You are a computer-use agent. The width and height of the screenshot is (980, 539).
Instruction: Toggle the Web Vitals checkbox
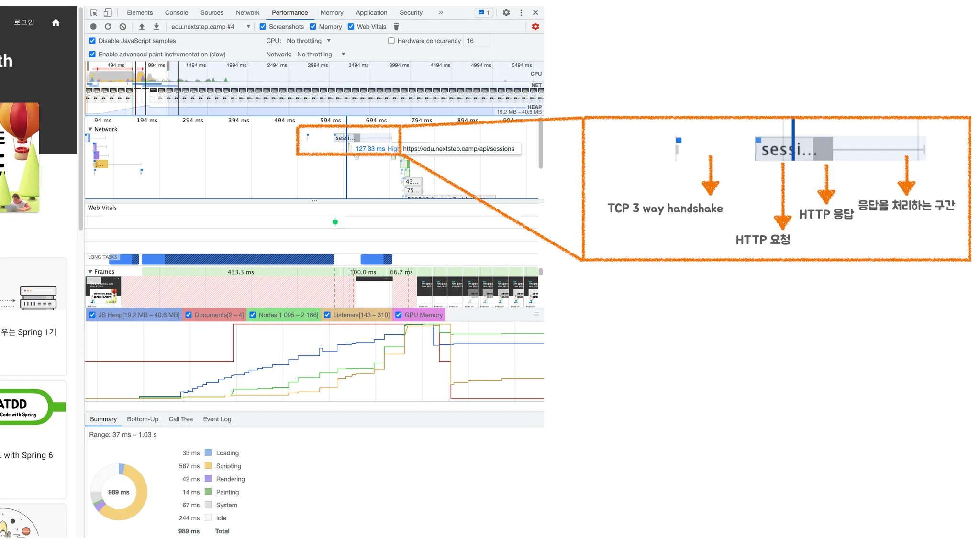[351, 27]
